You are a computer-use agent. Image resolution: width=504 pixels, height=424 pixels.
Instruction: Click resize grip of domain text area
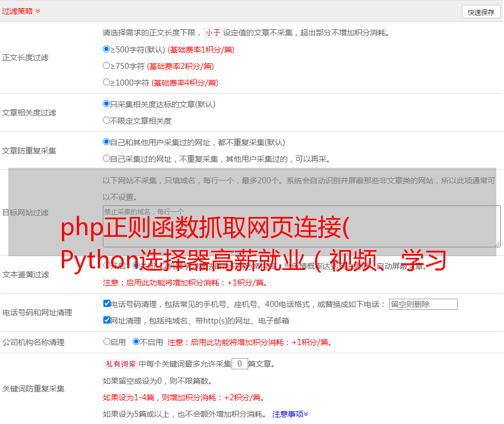[497, 244]
